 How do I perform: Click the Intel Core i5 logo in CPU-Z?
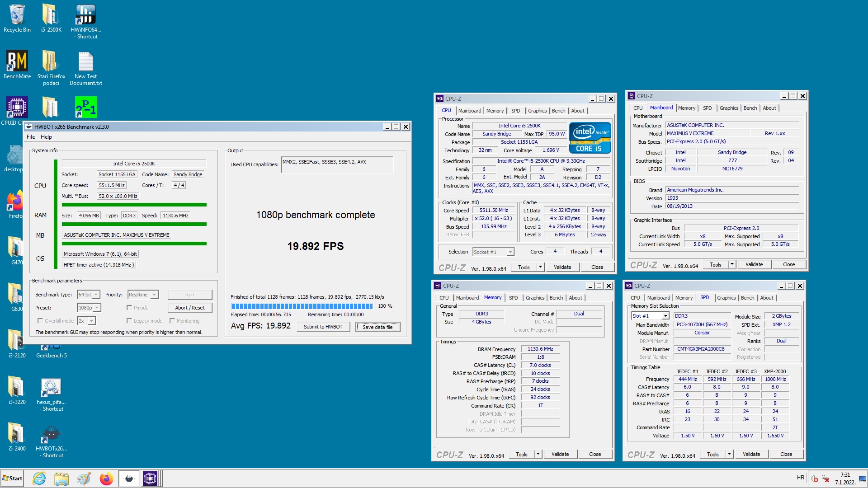[x=590, y=138]
